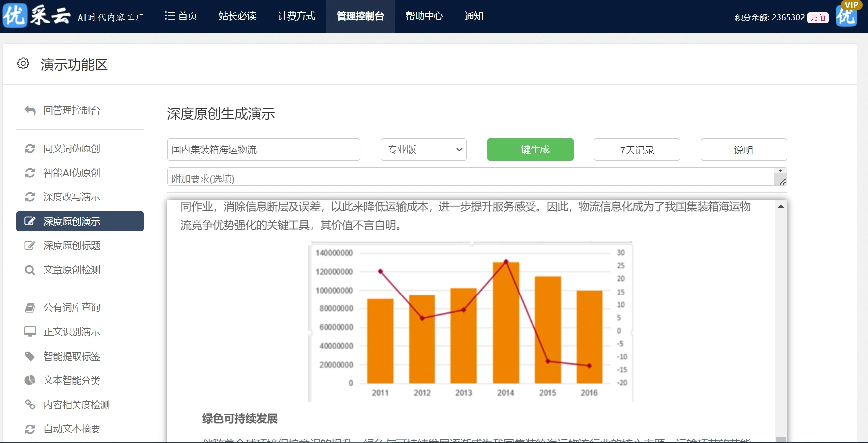Click the monitor icon beside 正文识别演示
Screen dimensions: 868x443
point(30,332)
